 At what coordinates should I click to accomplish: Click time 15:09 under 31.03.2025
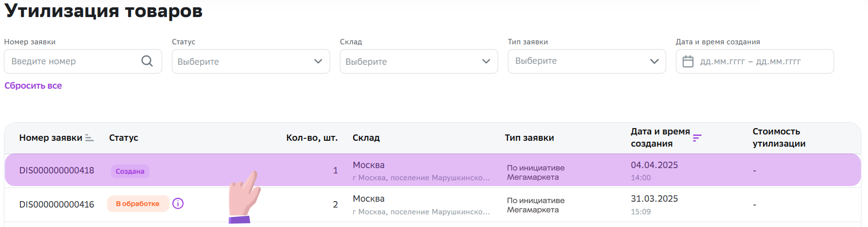[x=641, y=212]
